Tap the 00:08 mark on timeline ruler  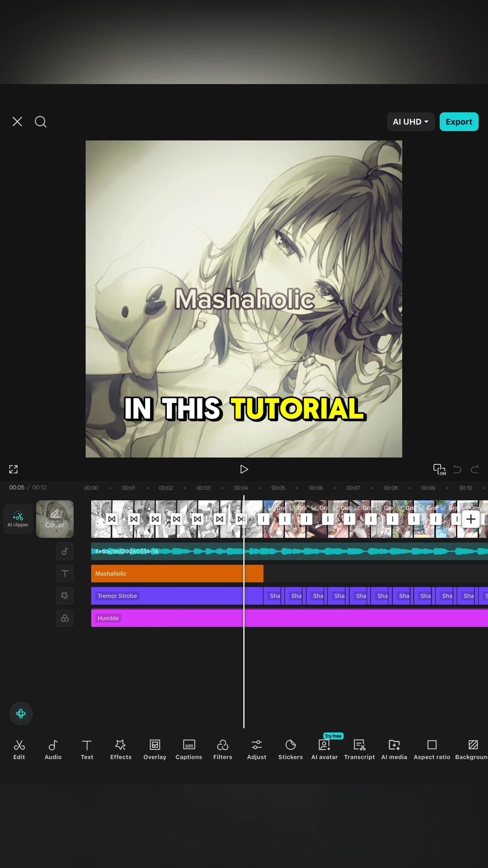(391, 488)
